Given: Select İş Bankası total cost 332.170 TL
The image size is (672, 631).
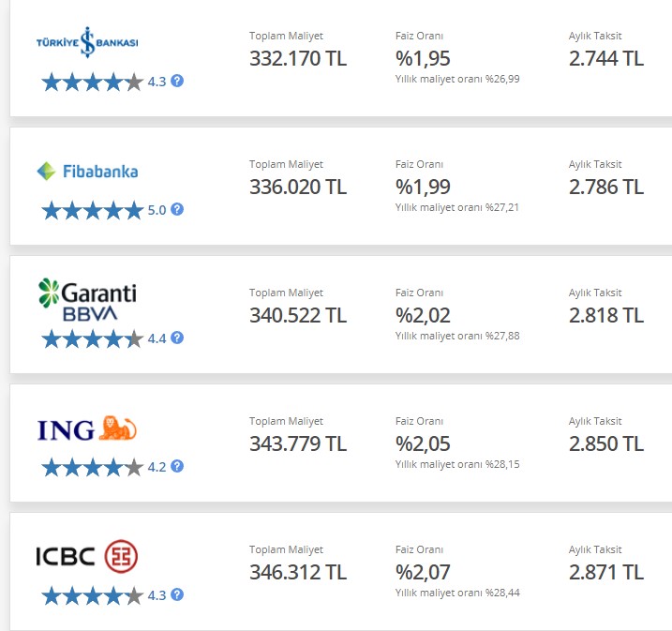Looking at the screenshot, I should click(x=298, y=58).
